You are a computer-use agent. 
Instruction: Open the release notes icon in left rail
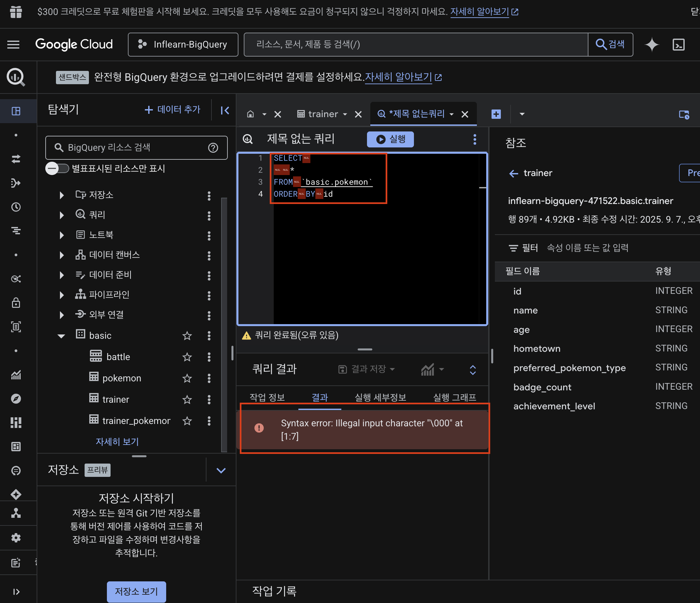tap(16, 562)
